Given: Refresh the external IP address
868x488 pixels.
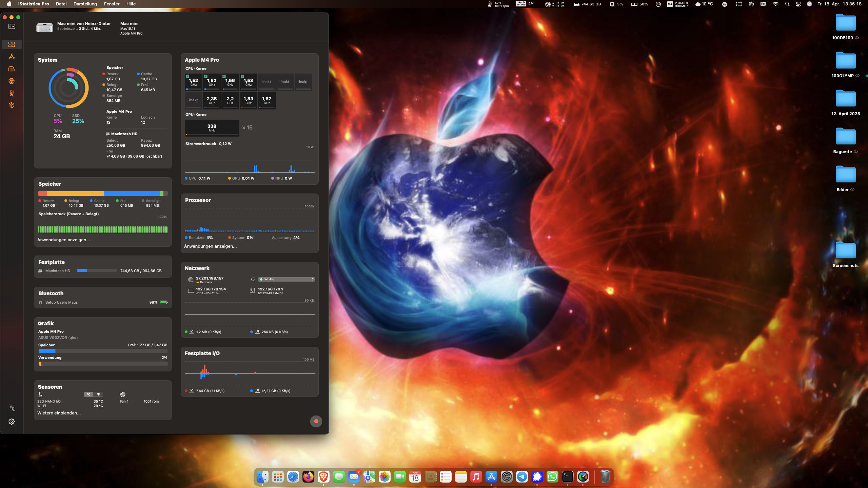Looking at the screenshot, I should pyautogui.click(x=253, y=279).
